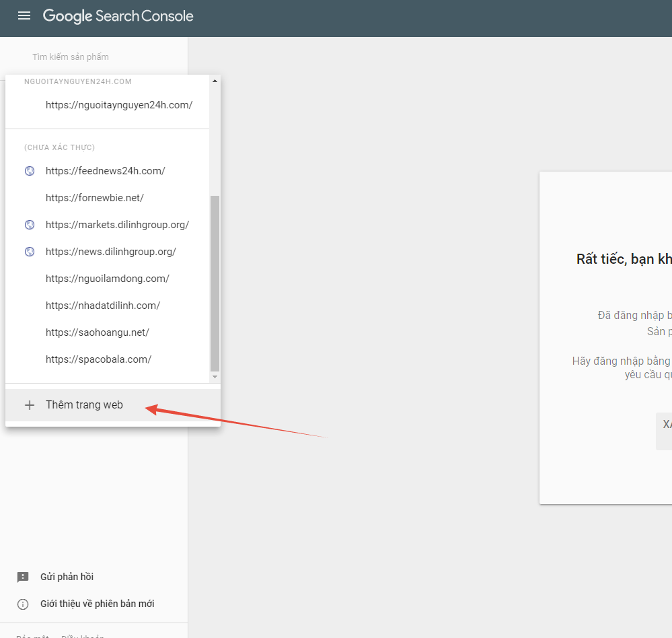Click the plus icon next to Thêm trang web
The height and width of the screenshot is (638, 672).
tap(30, 405)
